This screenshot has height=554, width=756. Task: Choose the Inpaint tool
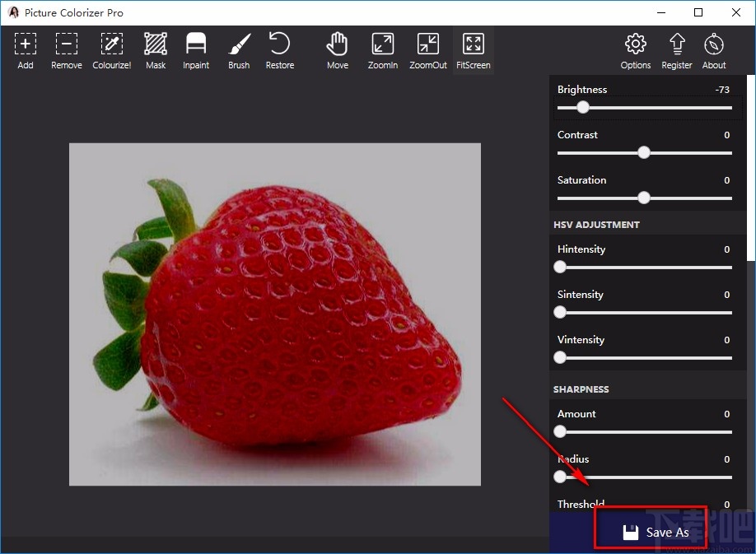pos(196,50)
